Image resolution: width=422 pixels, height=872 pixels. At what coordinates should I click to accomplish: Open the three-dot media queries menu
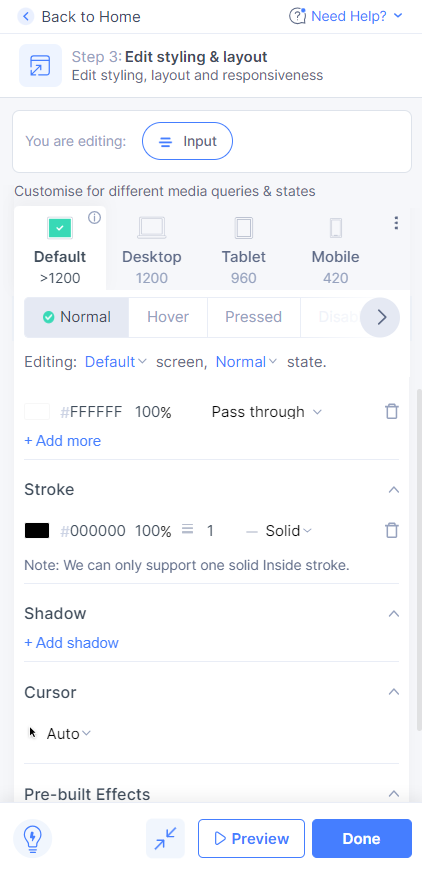click(x=396, y=223)
